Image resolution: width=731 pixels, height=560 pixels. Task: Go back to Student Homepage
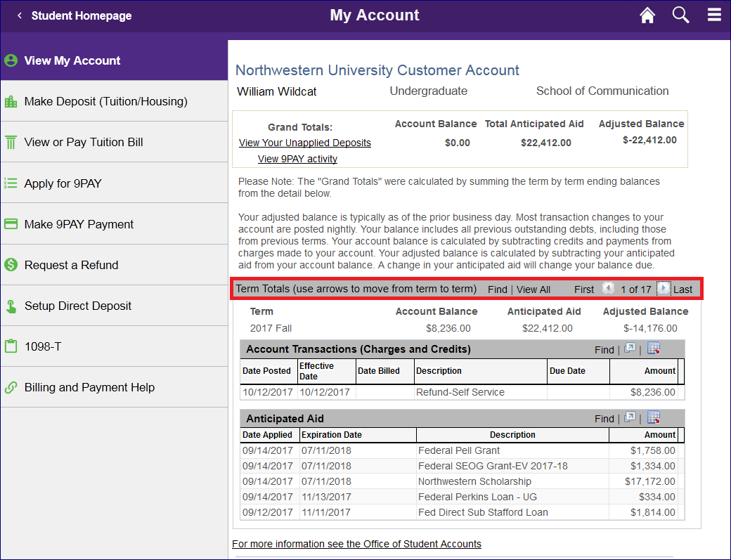pyautogui.click(x=75, y=16)
